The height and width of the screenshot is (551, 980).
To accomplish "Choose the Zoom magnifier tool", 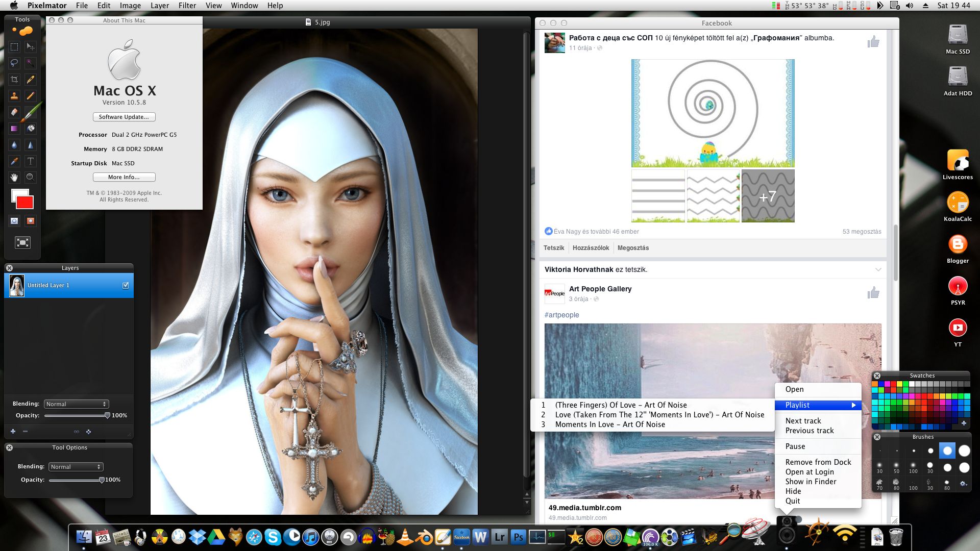I will (x=31, y=177).
